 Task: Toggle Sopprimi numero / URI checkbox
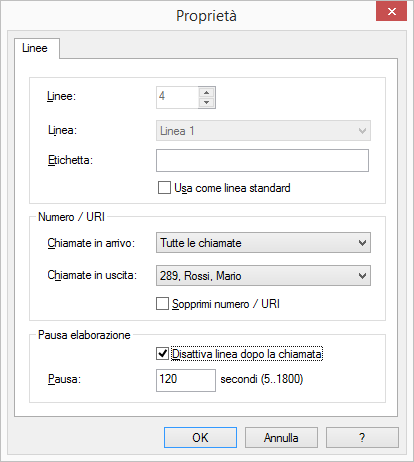[x=162, y=304]
